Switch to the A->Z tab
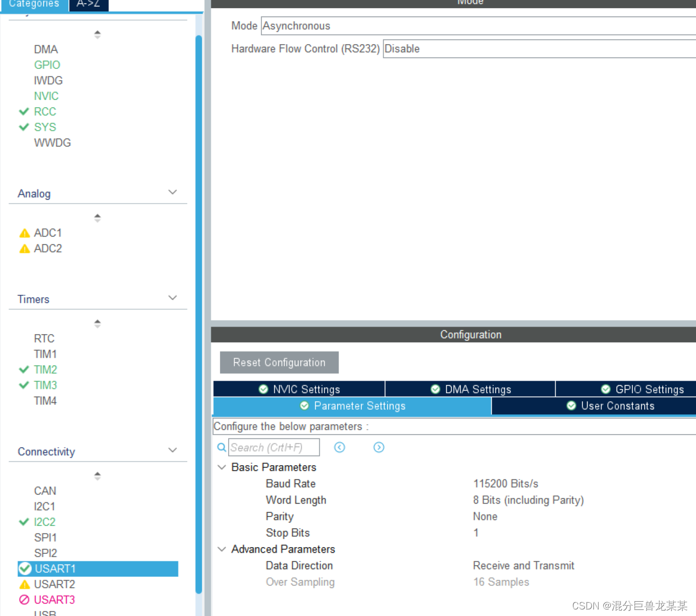The image size is (696, 616). (x=88, y=4)
